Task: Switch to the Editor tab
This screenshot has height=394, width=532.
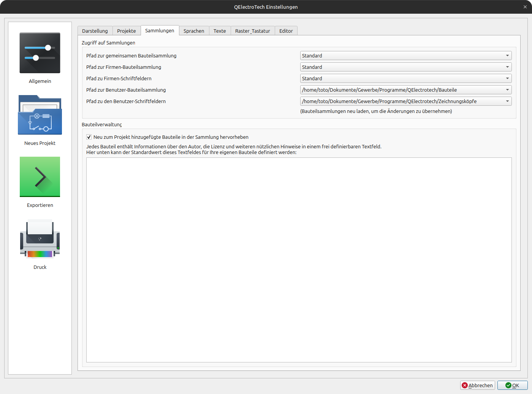Action: [x=286, y=31]
